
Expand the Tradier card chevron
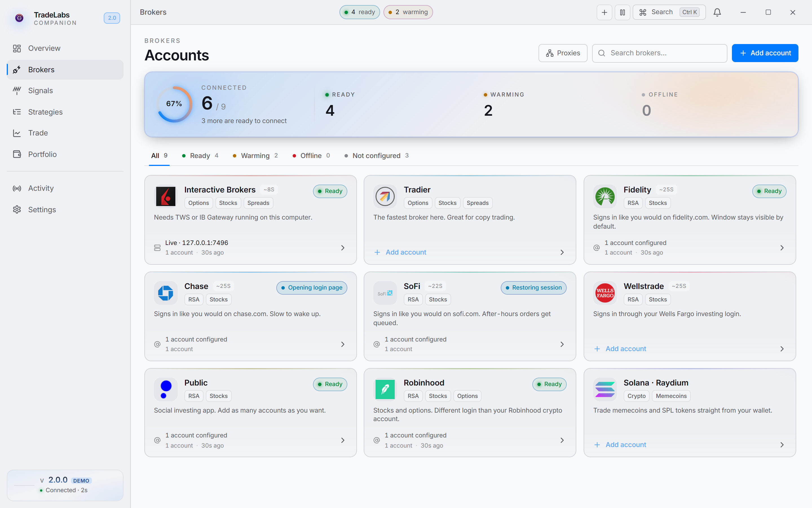click(x=562, y=252)
